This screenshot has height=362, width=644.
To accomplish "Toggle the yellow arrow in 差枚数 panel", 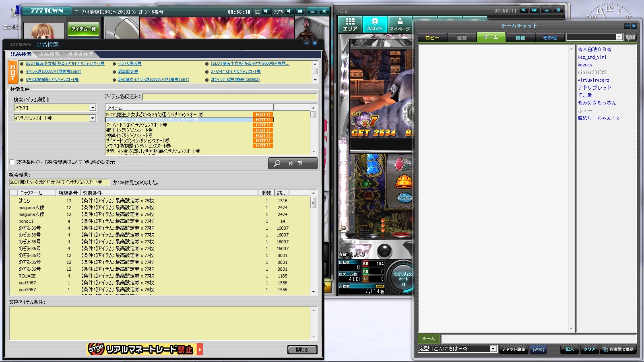I will tap(380, 286).
